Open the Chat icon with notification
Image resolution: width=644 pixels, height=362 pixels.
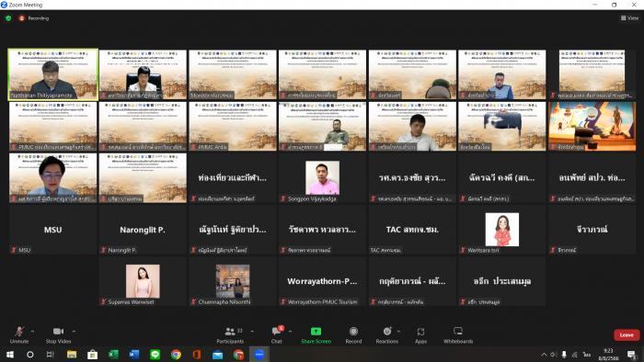(277, 331)
